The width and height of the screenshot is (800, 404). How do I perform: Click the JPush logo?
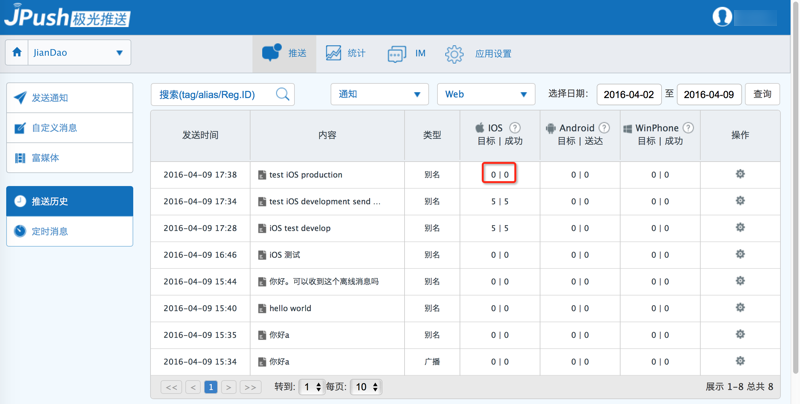[67, 15]
